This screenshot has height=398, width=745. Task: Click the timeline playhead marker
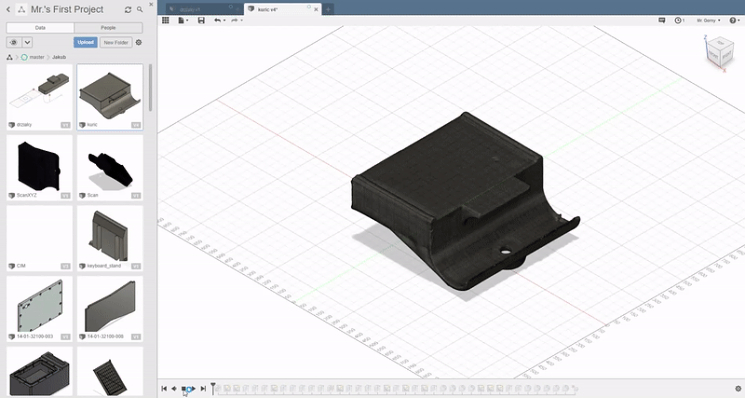[x=213, y=388]
